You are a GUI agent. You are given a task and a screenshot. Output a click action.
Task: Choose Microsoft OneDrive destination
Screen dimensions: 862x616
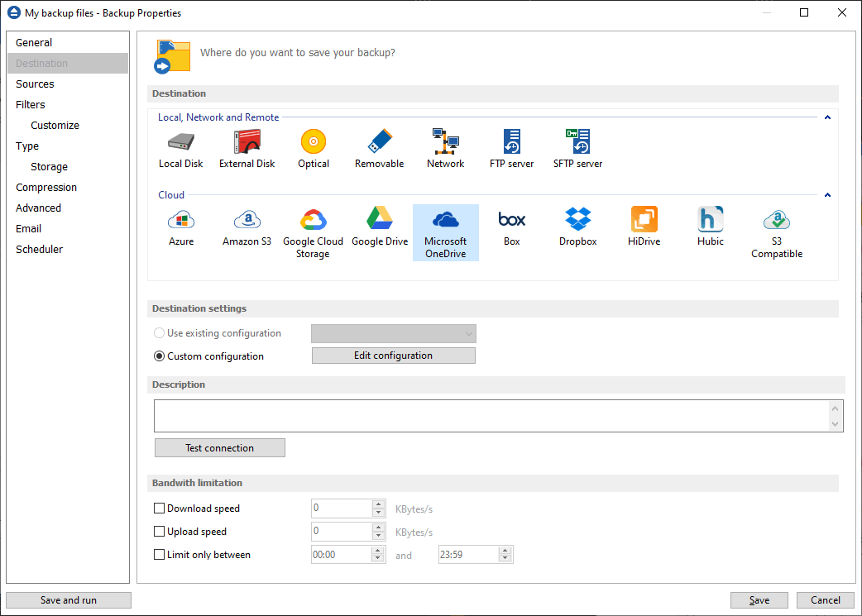(x=445, y=233)
